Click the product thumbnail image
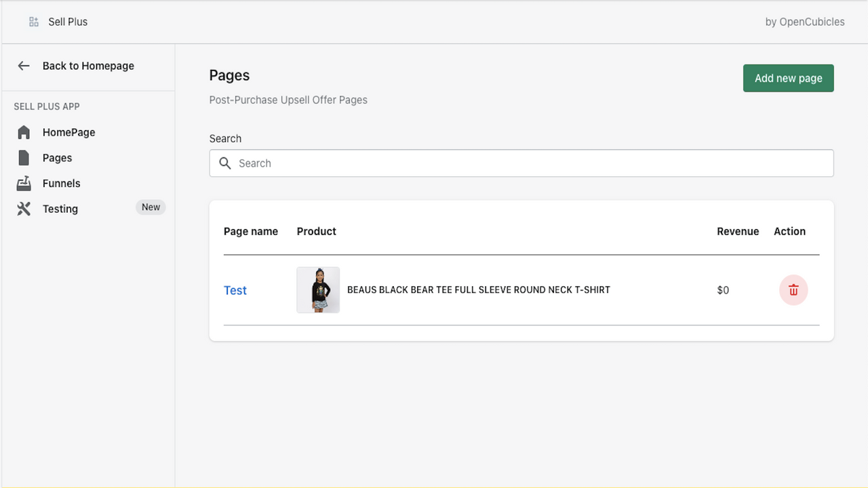 tap(317, 290)
